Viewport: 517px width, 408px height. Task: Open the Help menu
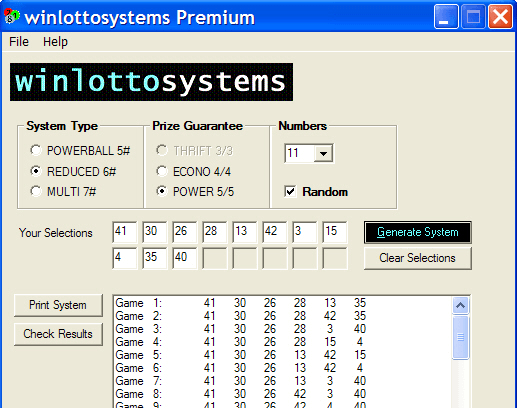[x=55, y=42]
